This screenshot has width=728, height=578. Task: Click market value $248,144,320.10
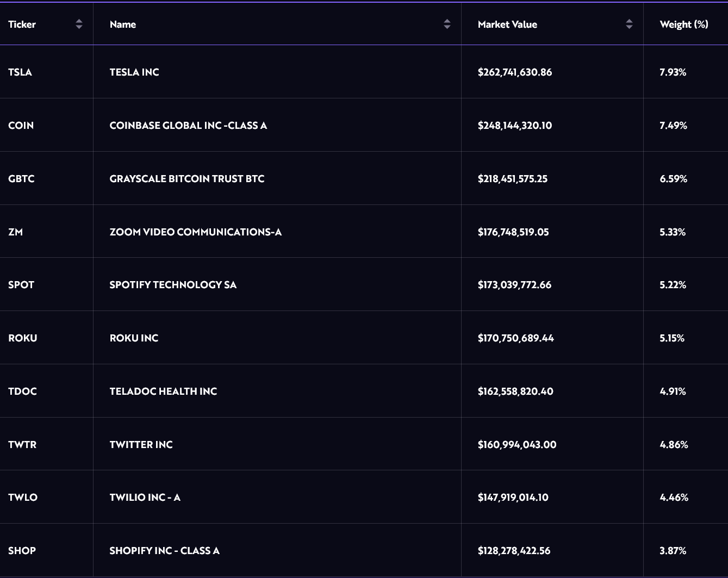pyautogui.click(x=515, y=126)
